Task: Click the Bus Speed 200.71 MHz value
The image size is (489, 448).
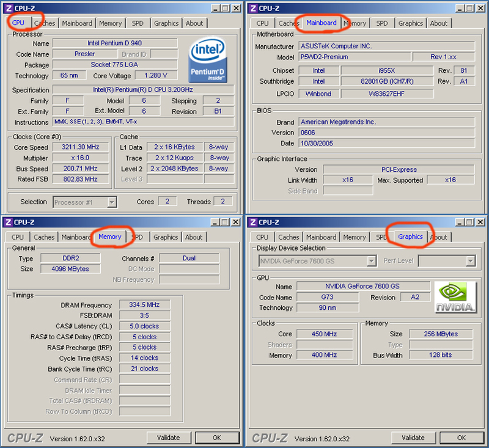Action: click(81, 168)
